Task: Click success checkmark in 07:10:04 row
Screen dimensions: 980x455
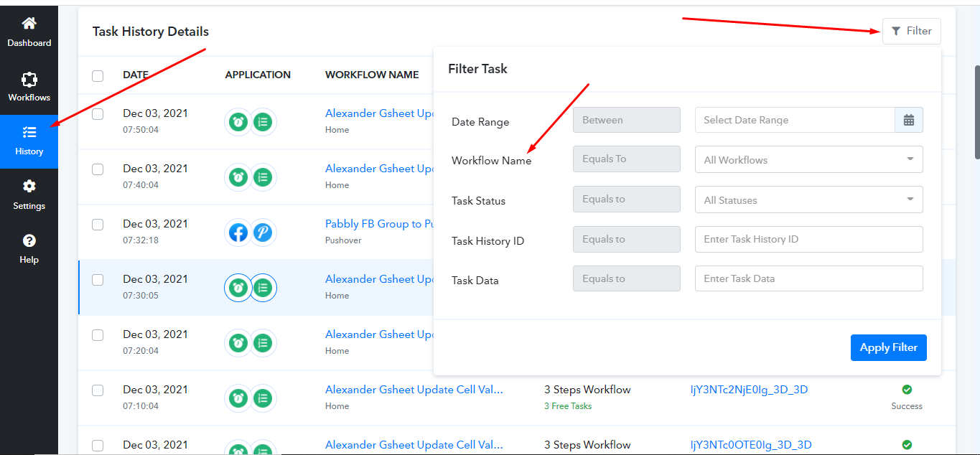Action: (x=907, y=390)
